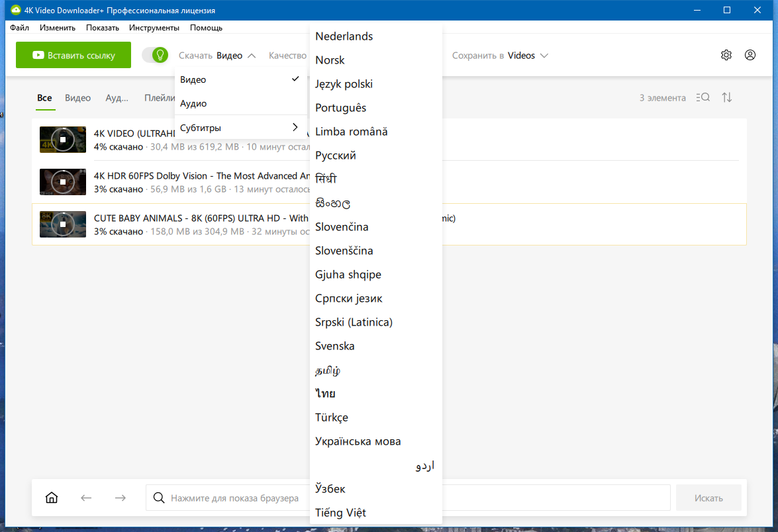Choose सिंधी subtitle language
This screenshot has height=532, width=778.
pyautogui.click(x=375, y=179)
